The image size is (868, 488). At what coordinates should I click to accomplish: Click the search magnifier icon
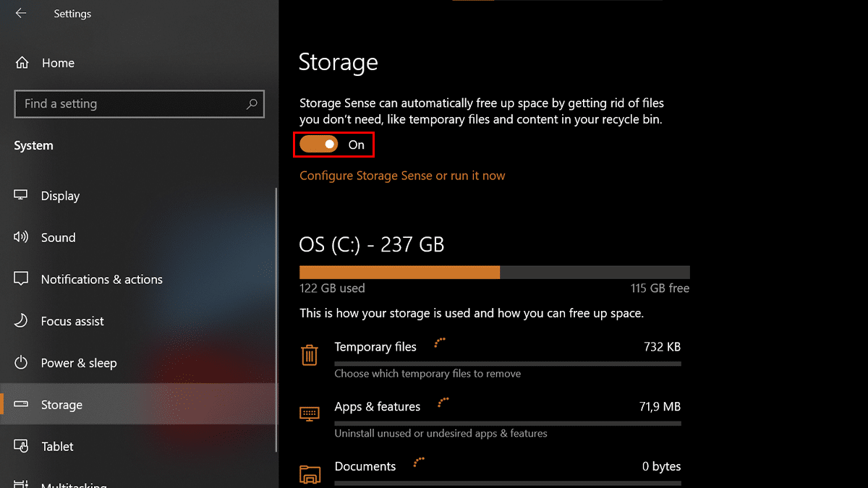pyautogui.click(x=252, y=104)
